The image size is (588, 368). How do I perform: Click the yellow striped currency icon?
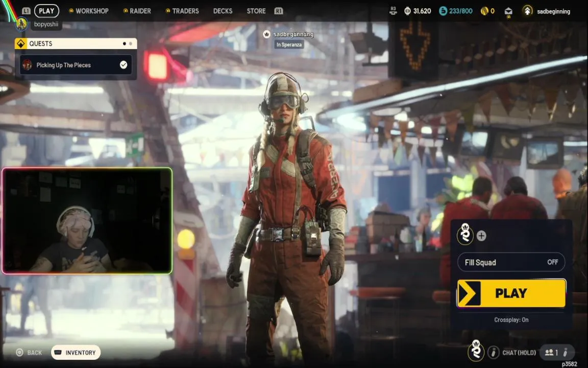[484, 11]
